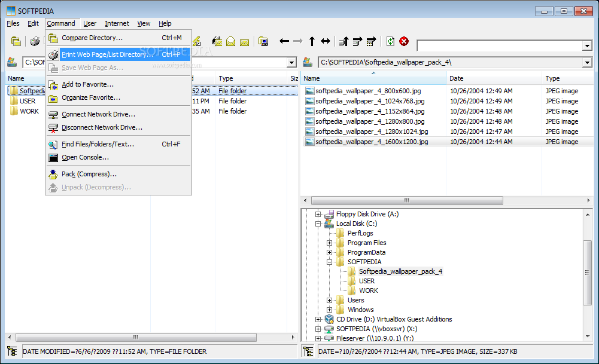599x364 pixels.
Task: Go up one level with up arrow
Action: [312, 41]
